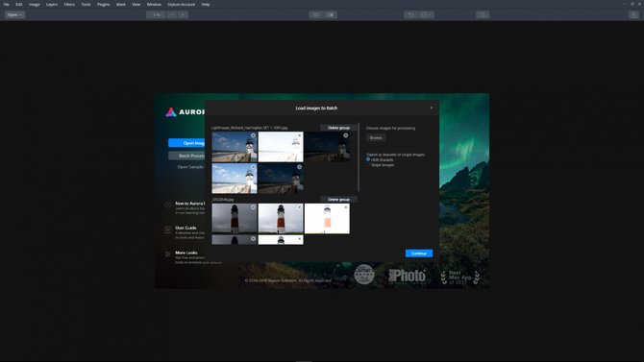Click the undo arrow toolbar icon

pyautogui.click(x=410, y=14)
